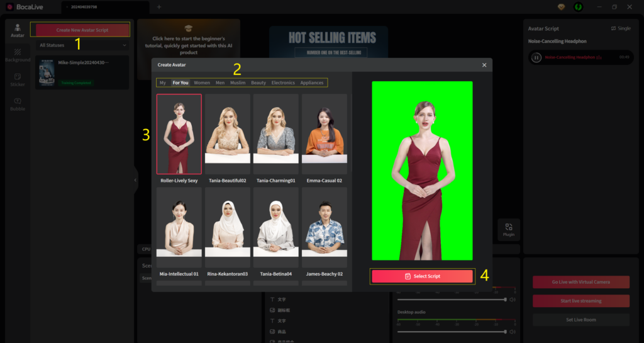Select the 202404039798 project tab

point(106,7)
